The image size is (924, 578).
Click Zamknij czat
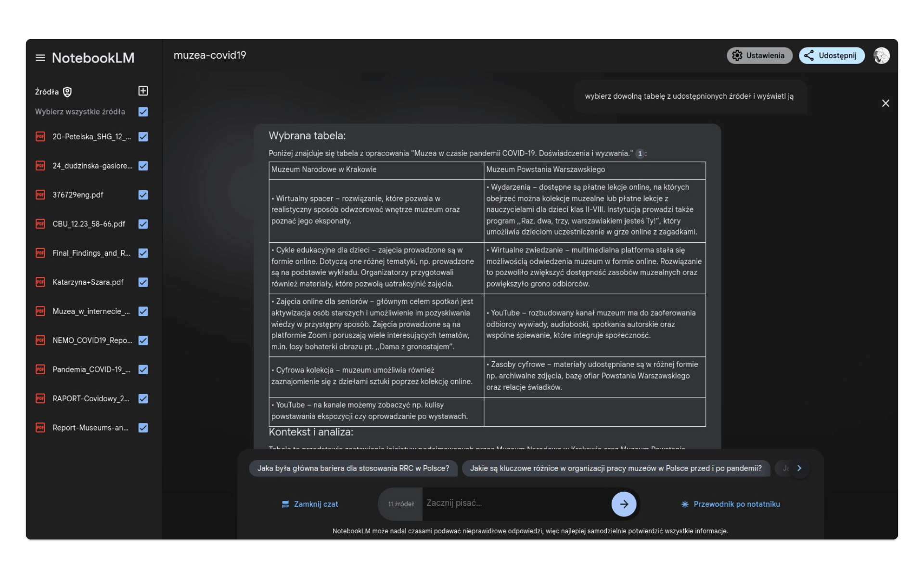point(310,504)
